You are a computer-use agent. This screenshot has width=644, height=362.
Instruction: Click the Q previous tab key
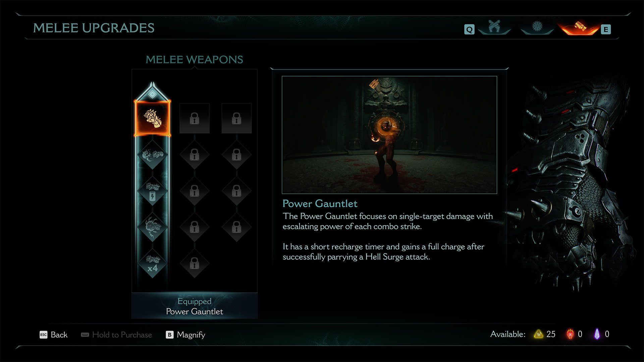pos(469,29)
